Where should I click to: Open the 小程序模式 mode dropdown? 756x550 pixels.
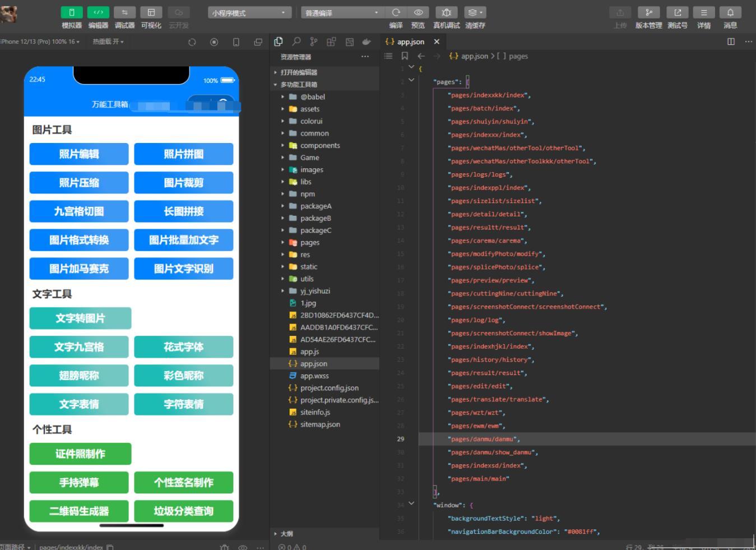click(x=249, y=13)
